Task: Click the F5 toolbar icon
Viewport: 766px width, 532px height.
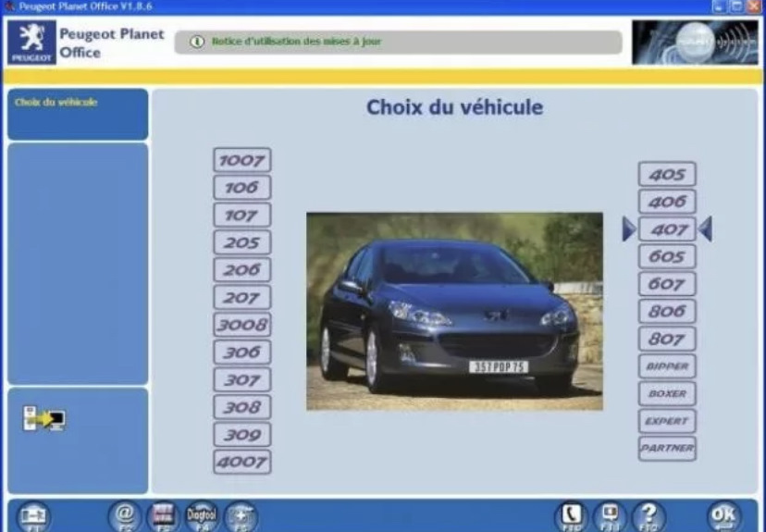Action: [x=241, y=515]
